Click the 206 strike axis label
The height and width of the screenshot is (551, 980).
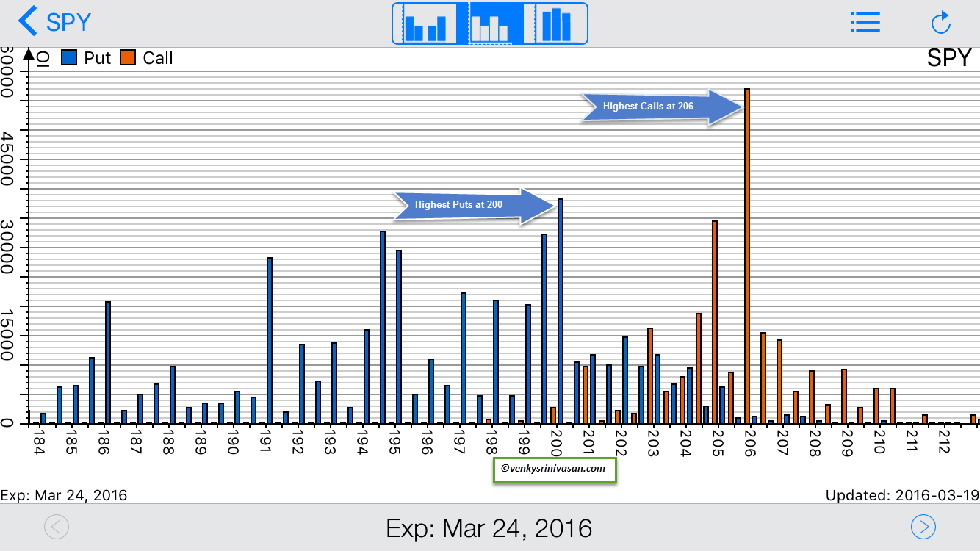coord(750,442)
